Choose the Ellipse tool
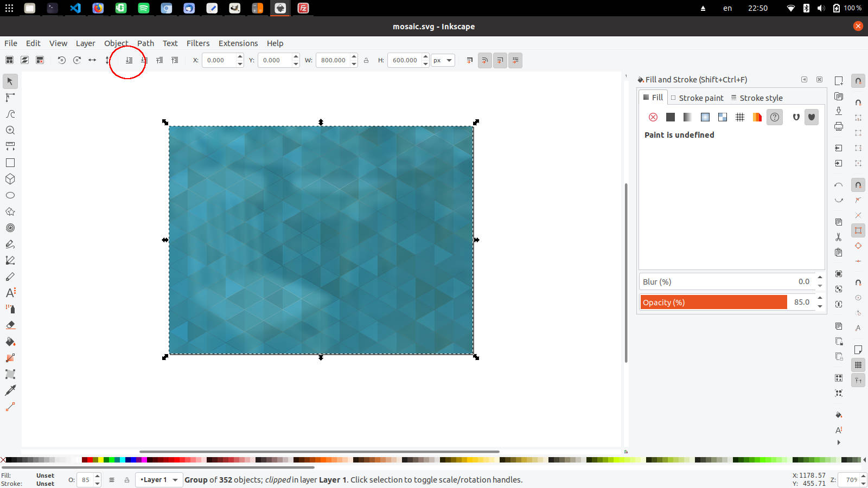 pyautogui.click(x=10, y=195)
